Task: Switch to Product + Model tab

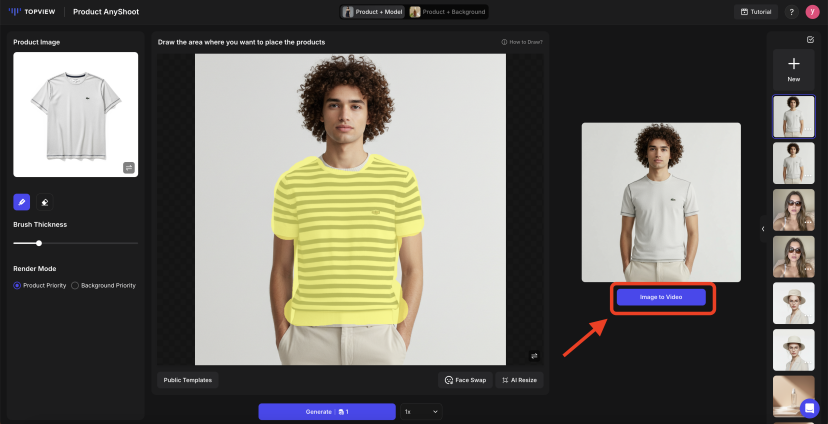Action: [372, 12]
